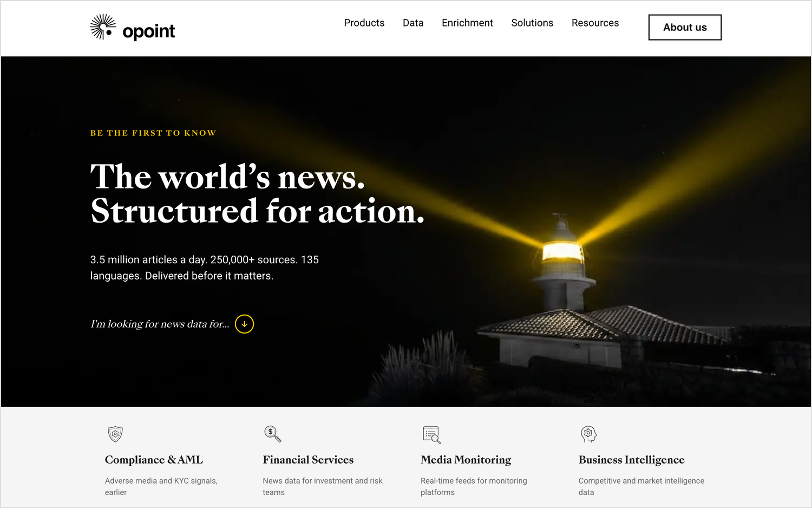Open the Media Monitoring heading link

466,460
